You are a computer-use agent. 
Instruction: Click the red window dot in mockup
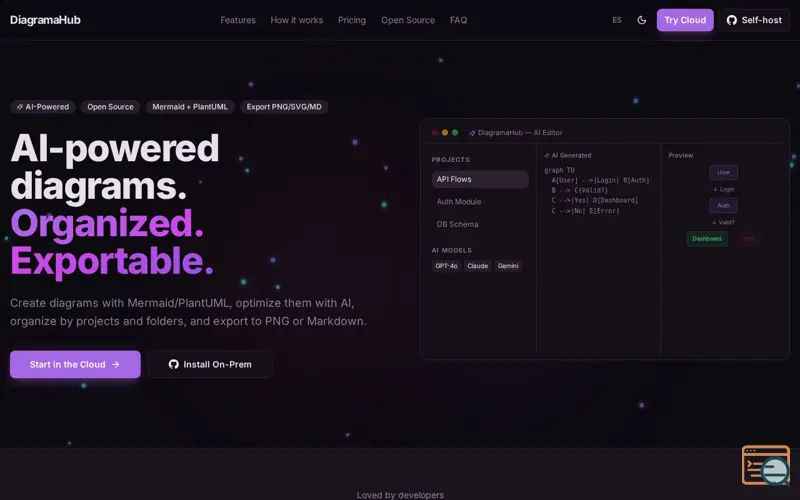435,133
